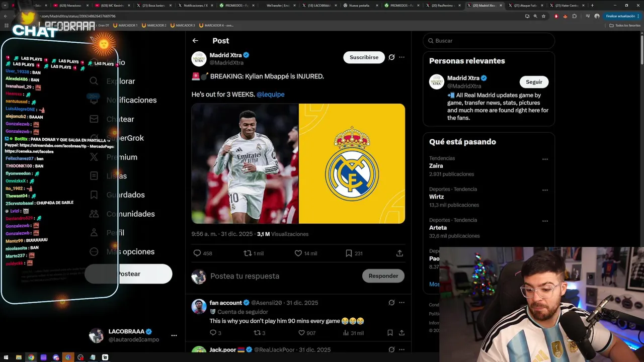Open new browser tab with plus
Screen dimensions: 644x362
click(592, 5)
